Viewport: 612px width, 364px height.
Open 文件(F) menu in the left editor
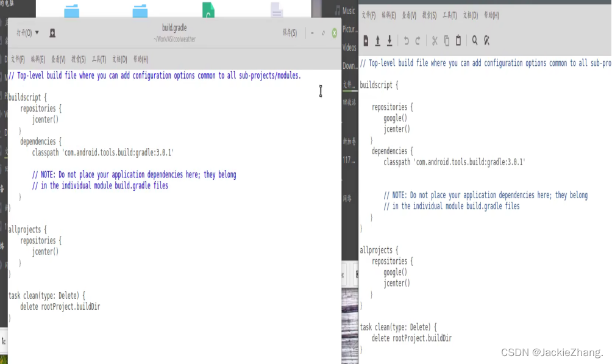[18, 59]
